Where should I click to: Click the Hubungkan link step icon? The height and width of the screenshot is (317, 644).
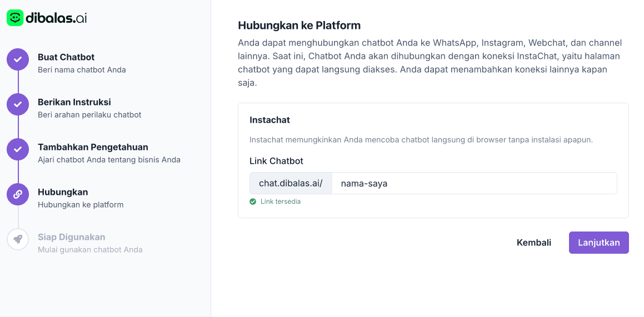pos(18,194)
